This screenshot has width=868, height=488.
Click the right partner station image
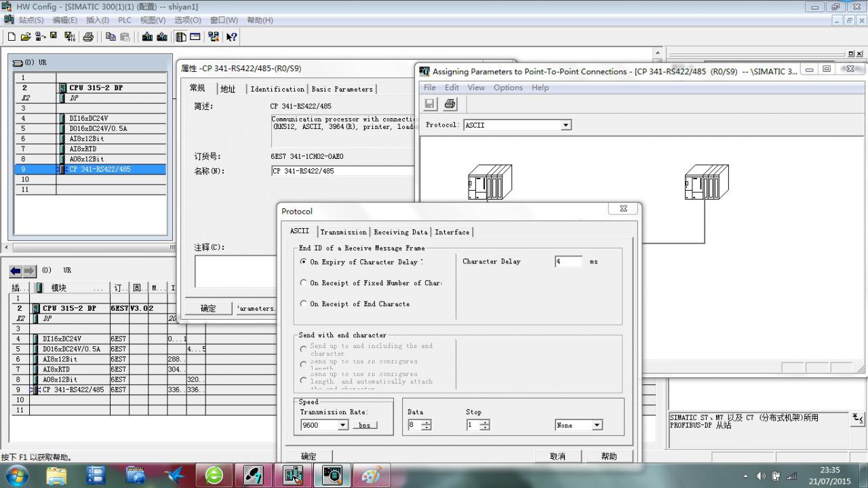coord(707,182)
